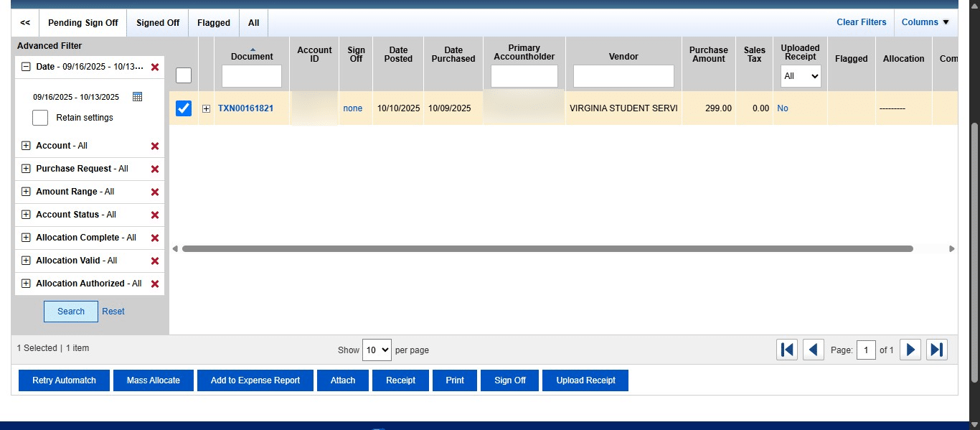Toggle the select-all checkbox in header
The image size is (980, 430).
tap(184, 75)
